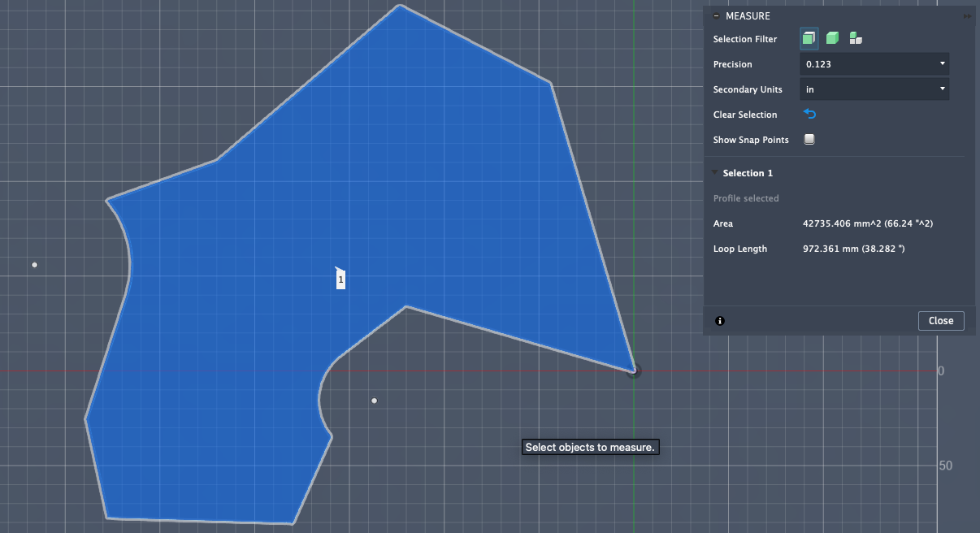
Task: Collapse the Selection 1 disclosure triangle
Action: point(716,172)
